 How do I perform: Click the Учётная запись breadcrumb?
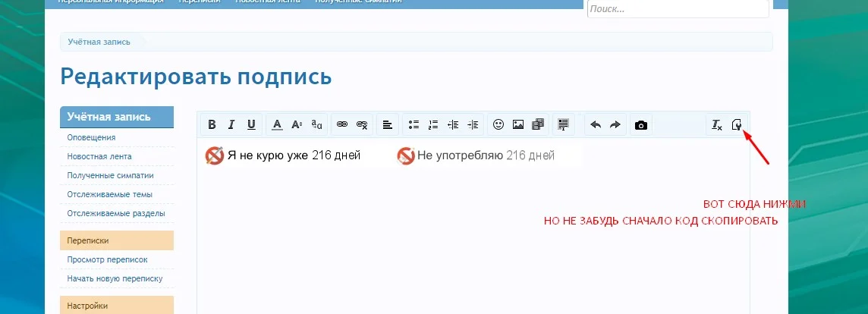click(99, 42)
